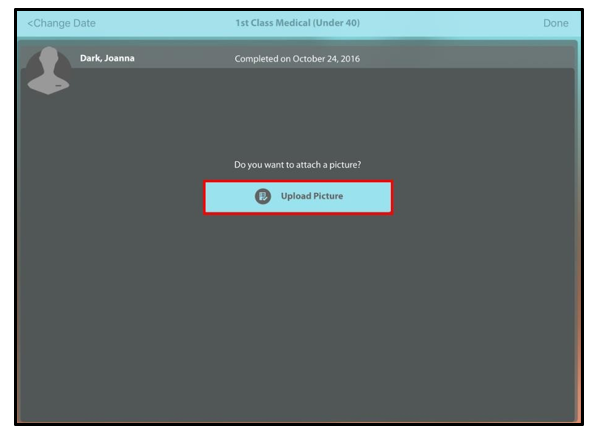Image resolution: width=604 pixels, height=441 pixels.
Task: Click the Completed on October 24, 2016 text
Action: tap(297, 59)
